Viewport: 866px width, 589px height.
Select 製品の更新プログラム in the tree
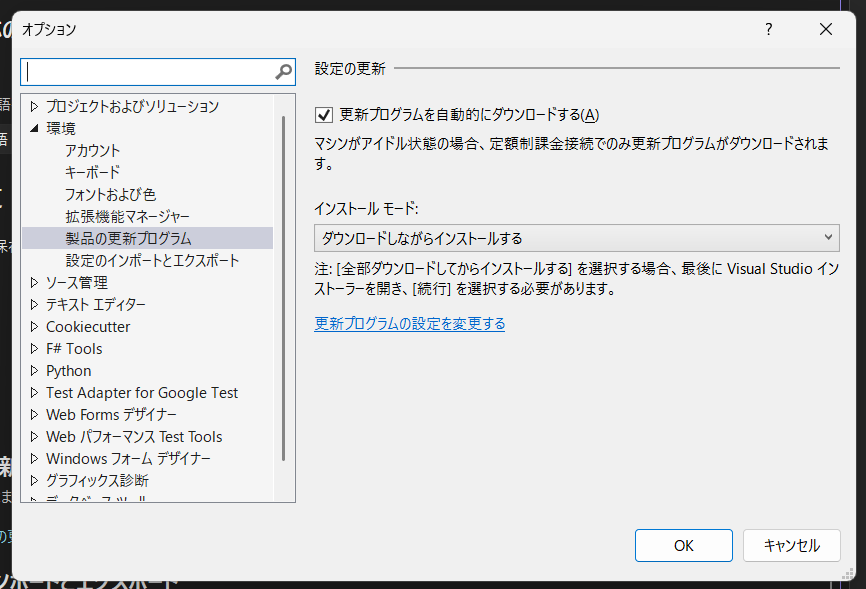point(147,238)
